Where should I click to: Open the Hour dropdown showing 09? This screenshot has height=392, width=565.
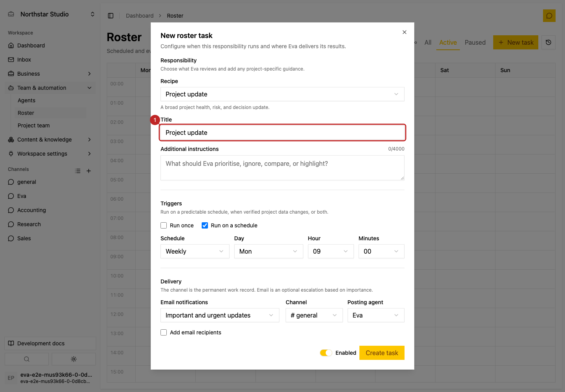pos(331,251)
